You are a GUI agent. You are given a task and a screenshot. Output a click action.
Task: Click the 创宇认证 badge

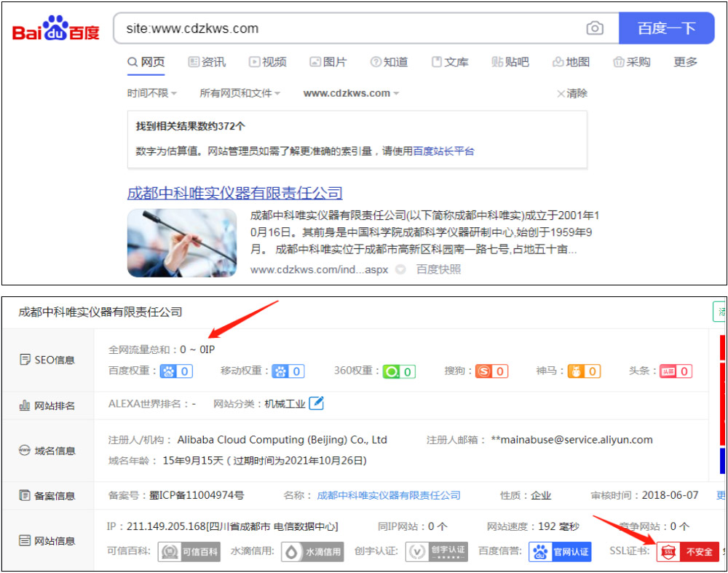click(x=437, y=552)
